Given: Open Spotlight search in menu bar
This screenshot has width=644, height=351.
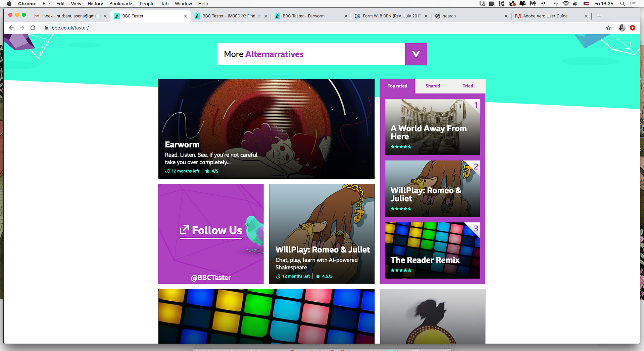Looking at the screenshot, I should (x=623, y=4).
